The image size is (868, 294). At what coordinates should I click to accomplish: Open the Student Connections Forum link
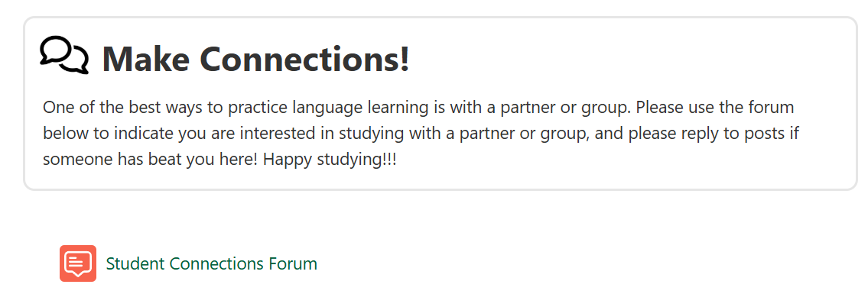point(212,263)
